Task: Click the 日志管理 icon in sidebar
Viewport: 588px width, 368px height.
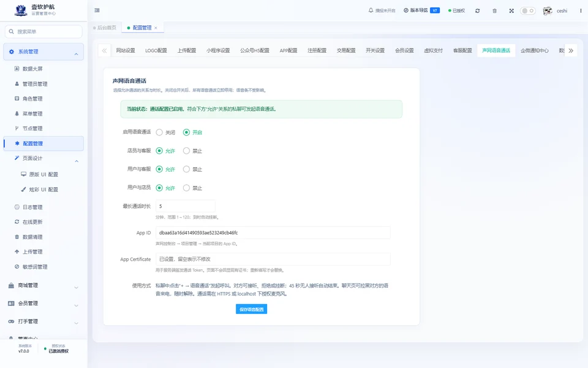Action: (x=17, y=207)
